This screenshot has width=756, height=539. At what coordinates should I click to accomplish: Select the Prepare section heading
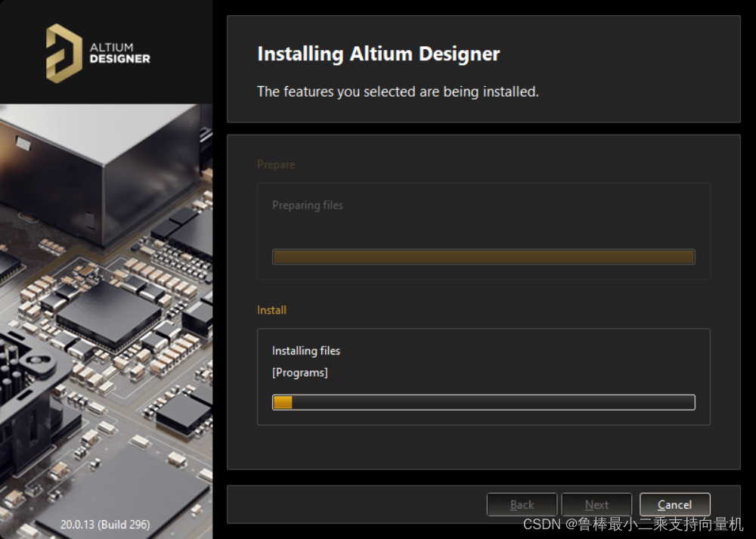pos(276,165)
